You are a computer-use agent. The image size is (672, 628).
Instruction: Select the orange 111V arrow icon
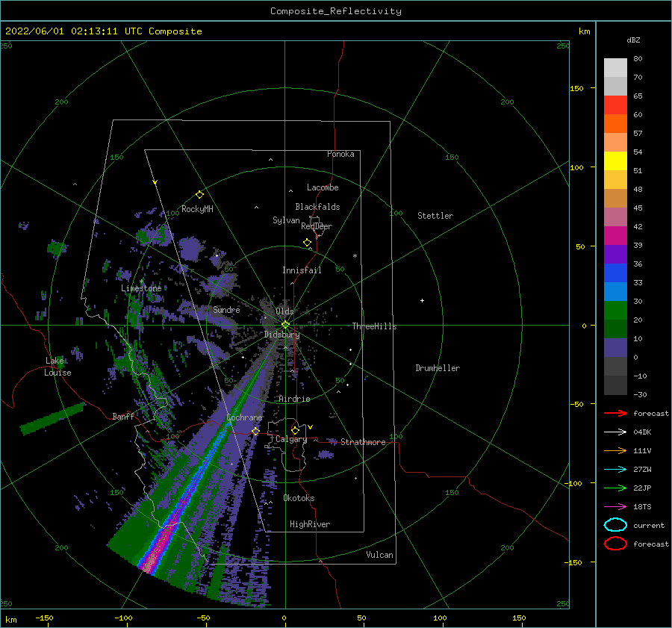615,450
